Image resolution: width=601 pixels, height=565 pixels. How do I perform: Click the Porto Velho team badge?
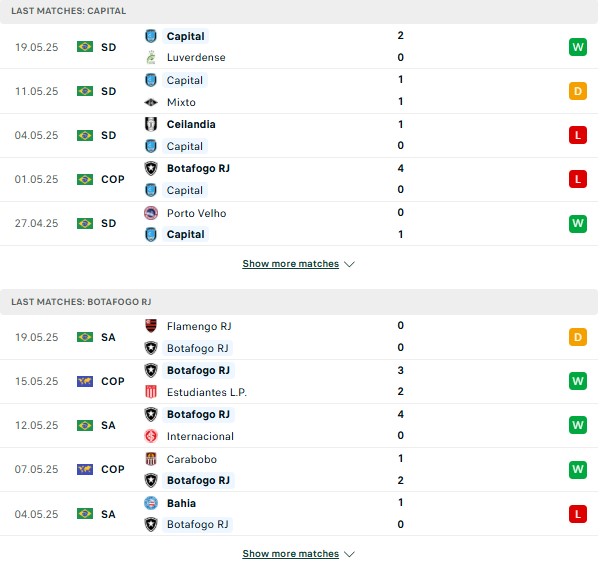pos(151,213)
